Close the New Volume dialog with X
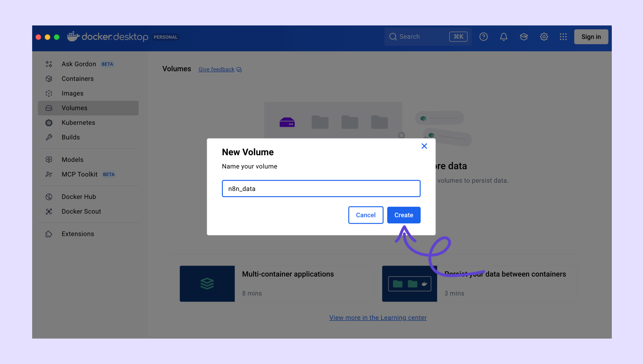Screen dimensions: 643x364 [424, 146]
